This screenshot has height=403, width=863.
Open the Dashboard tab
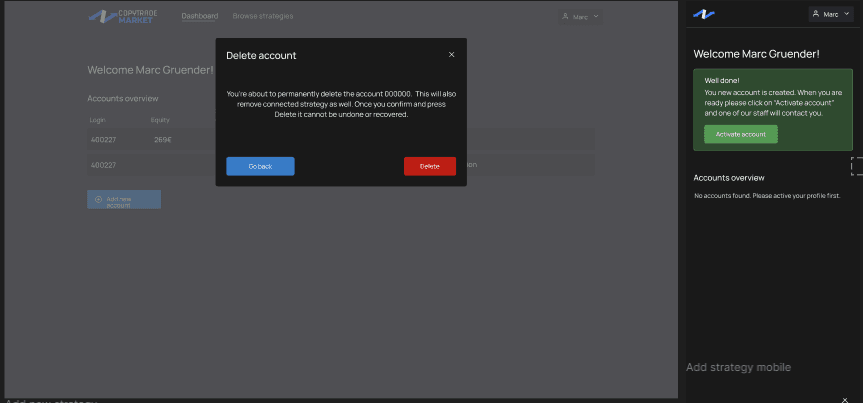pos(200,16)
